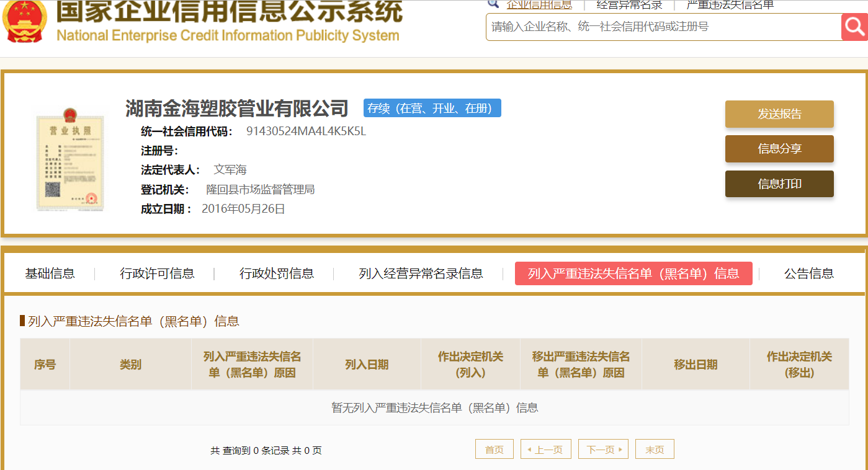Click the 序号 column header

(x=45, y=365)
